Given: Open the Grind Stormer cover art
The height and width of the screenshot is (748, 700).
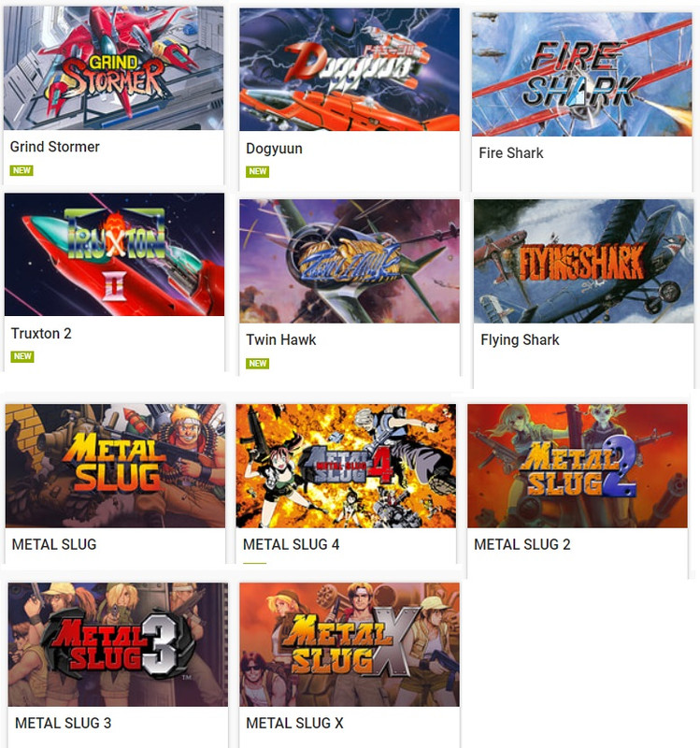Looking at the screenshot, I should (x=113, y=67).
